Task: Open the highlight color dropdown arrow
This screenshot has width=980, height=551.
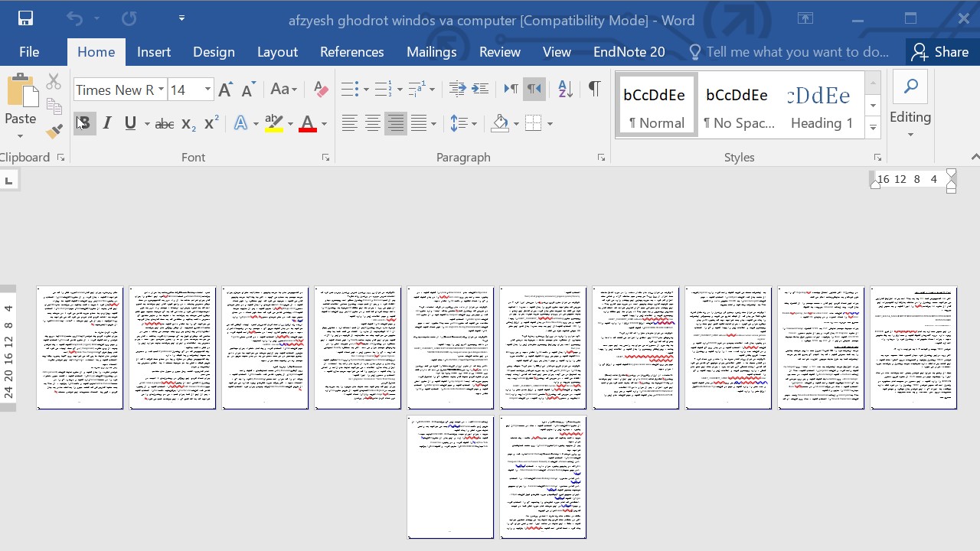Action: tap(290, 123)
